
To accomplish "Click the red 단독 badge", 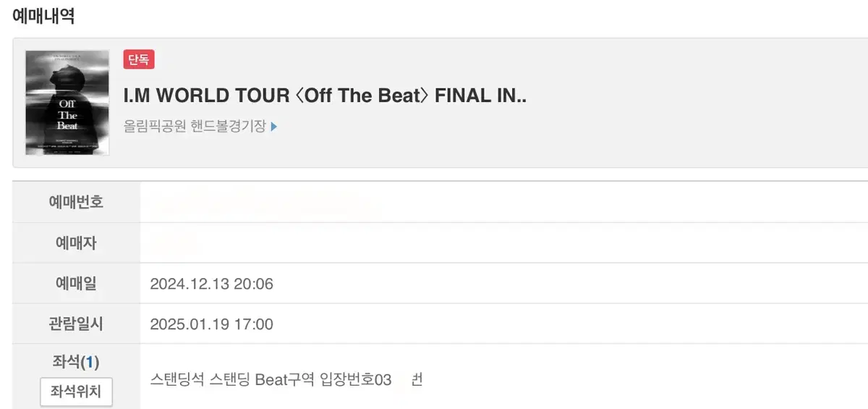I will (139, 59).
